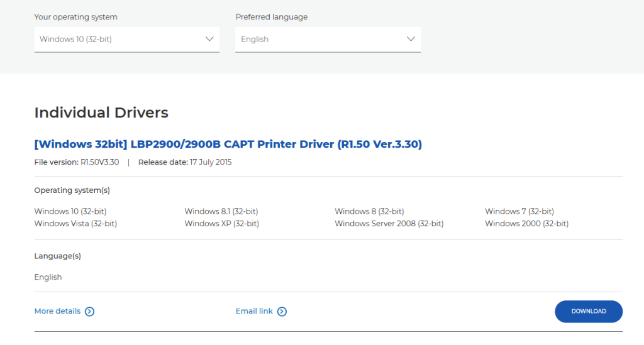
Task: Click the Release date 17 July 2015 text
Action: (x=185, y=162)
